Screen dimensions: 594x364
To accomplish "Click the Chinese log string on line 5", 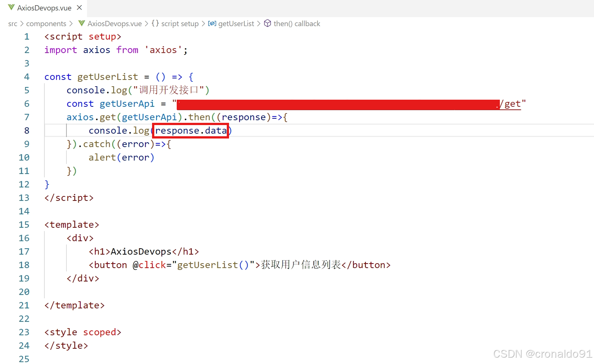I will tap(168, 90).
